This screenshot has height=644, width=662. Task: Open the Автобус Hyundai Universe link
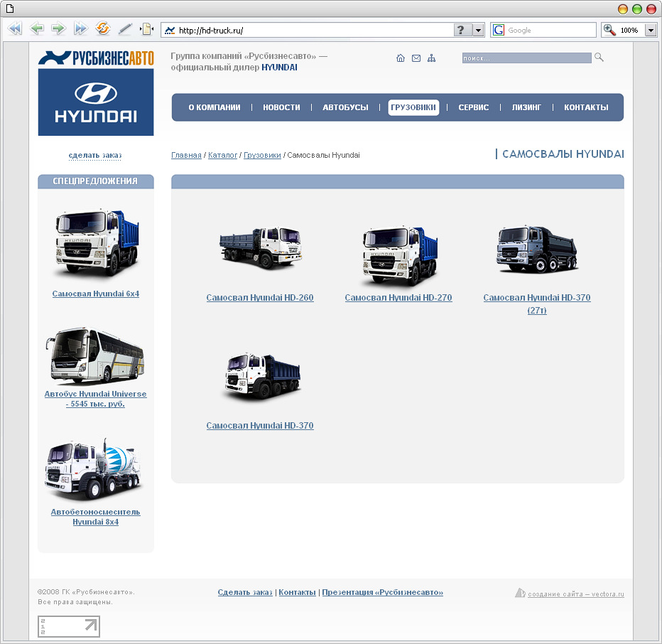(x=95, y=399)
